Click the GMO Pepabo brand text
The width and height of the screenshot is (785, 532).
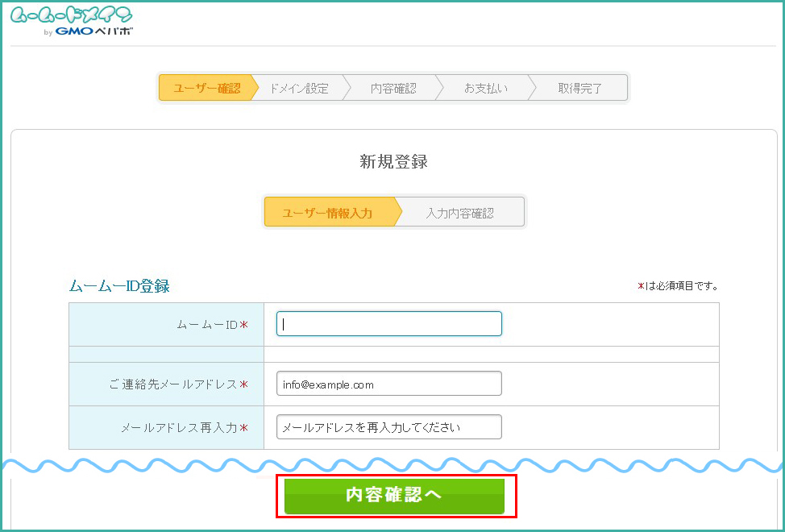94,32
